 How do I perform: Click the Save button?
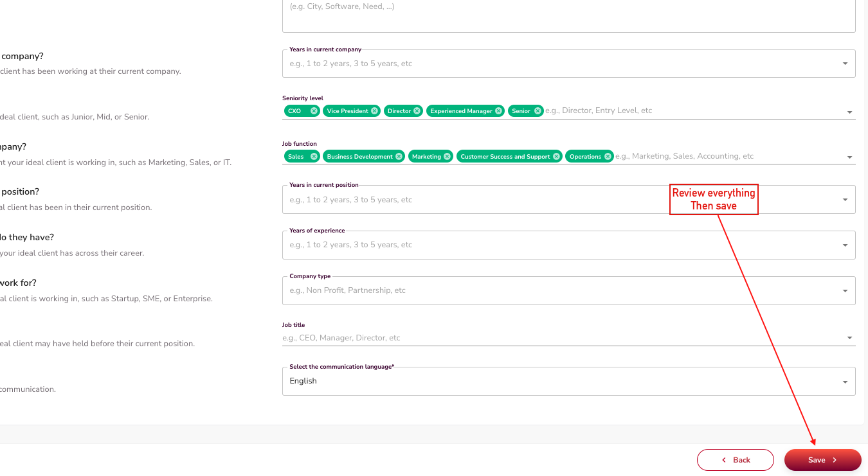[822, 460]
